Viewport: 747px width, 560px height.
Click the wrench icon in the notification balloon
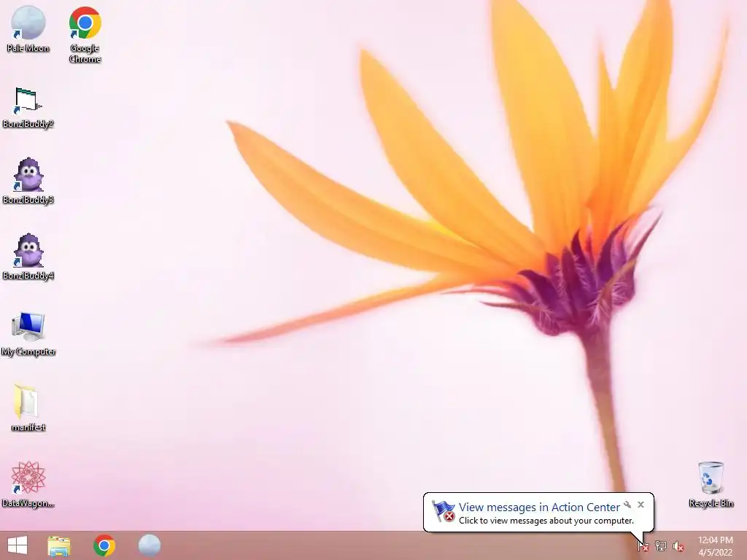627,505
